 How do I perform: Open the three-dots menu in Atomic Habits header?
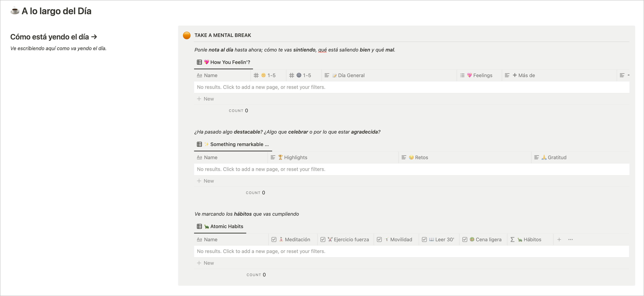570,240
